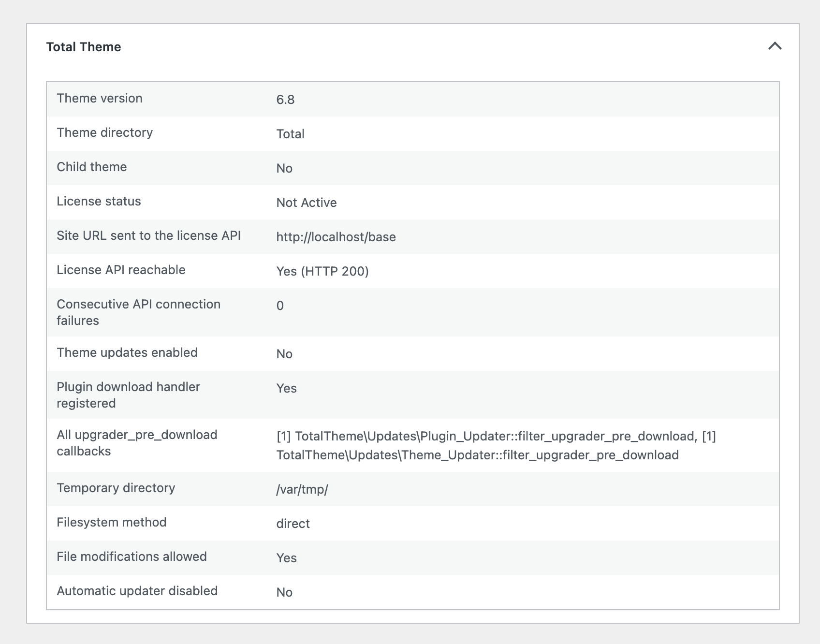Click the Child theme No value
The image size is (820, 644).
pyautogui.click(x=284, y=168)
